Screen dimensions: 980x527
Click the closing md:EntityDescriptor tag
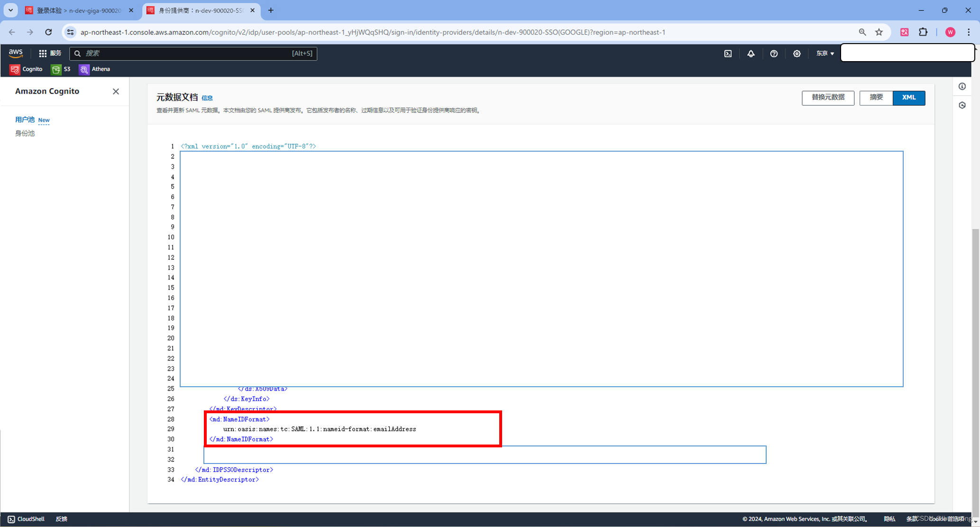tap(220, 480)
